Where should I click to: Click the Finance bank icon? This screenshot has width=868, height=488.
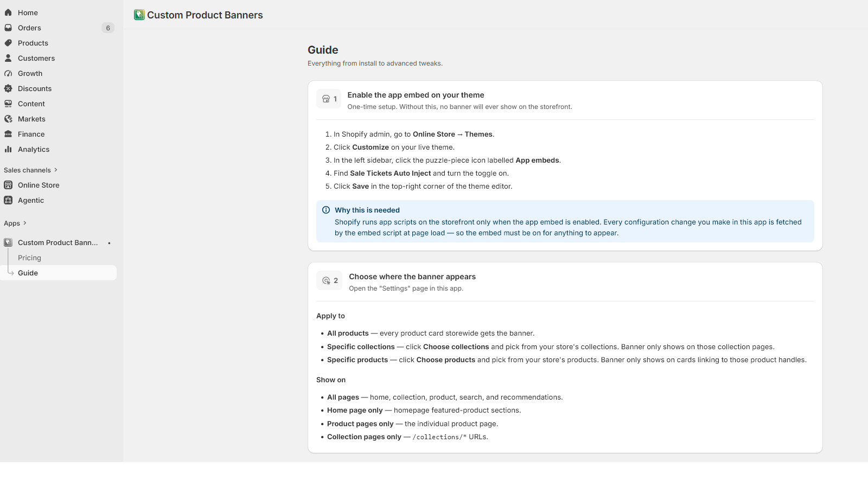coord(8,134)
